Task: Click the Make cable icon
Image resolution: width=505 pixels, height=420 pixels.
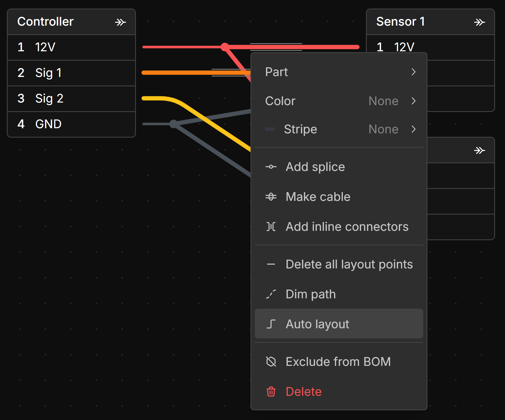Action: coord(271,197)
